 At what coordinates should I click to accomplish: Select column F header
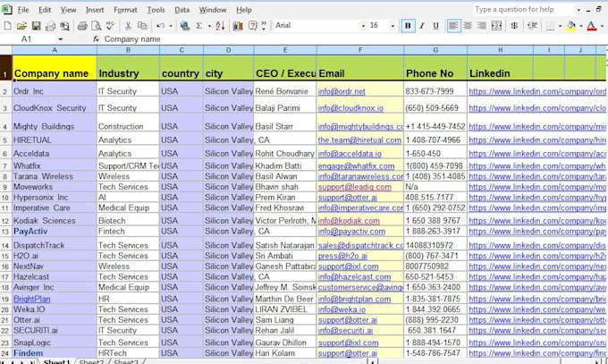[360, 50]
